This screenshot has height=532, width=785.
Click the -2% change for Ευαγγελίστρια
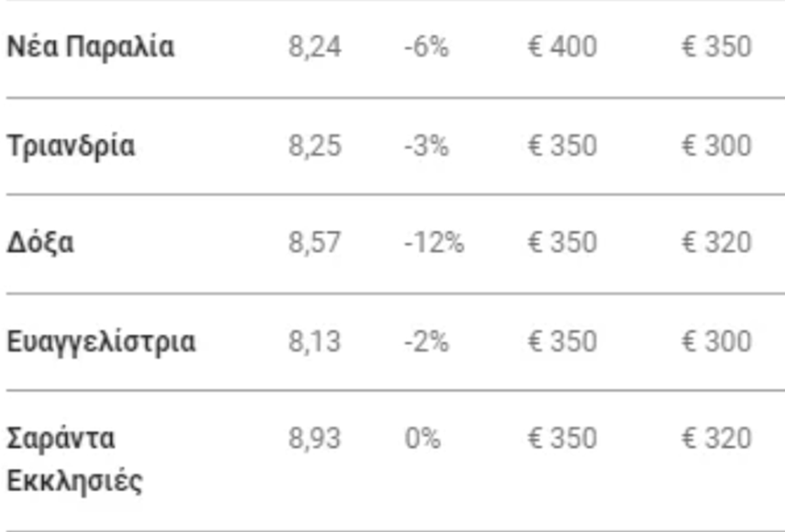(427, 342)
